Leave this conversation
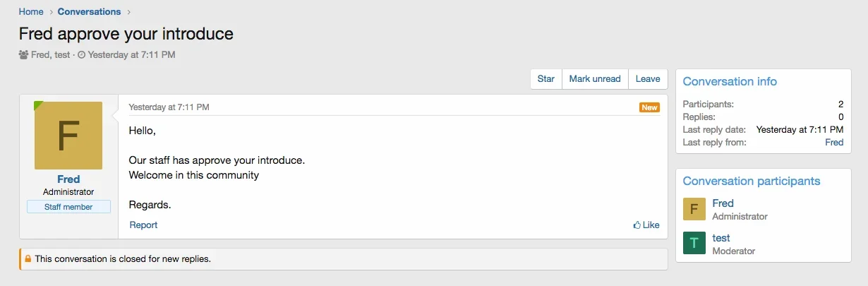The image size is (868, 286). [x=648, y=79]
